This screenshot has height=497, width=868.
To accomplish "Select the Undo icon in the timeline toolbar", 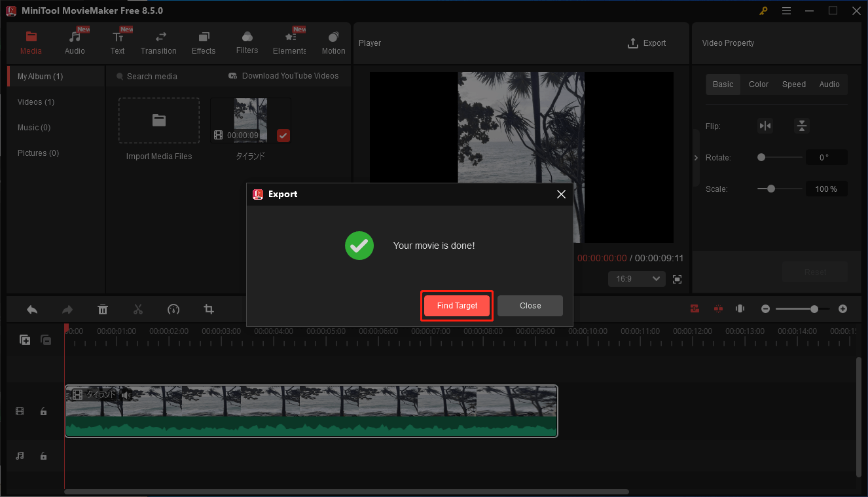I will [31, 308].
